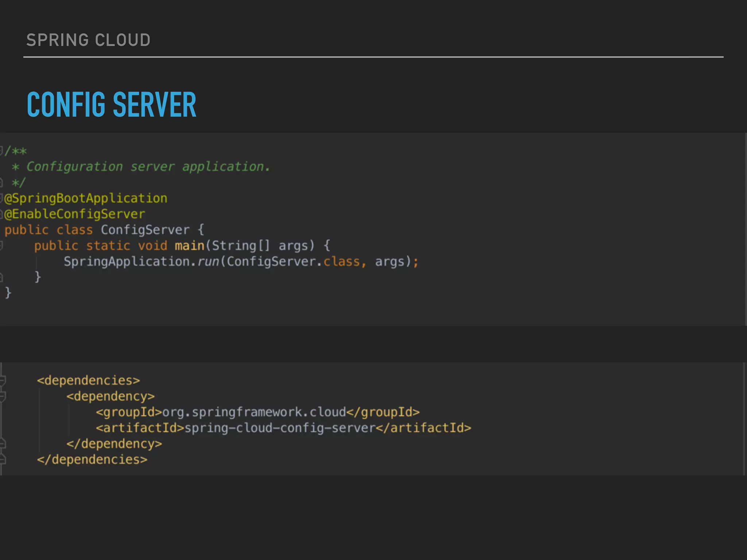The image size is (747, 560).
Task: Click the 'class' keyword after the first 'public'
Action: (x=75, y=230)
